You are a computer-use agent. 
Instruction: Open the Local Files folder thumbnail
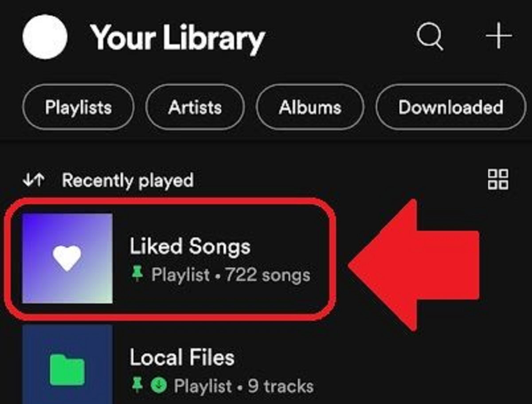click(x=67, y=368)
